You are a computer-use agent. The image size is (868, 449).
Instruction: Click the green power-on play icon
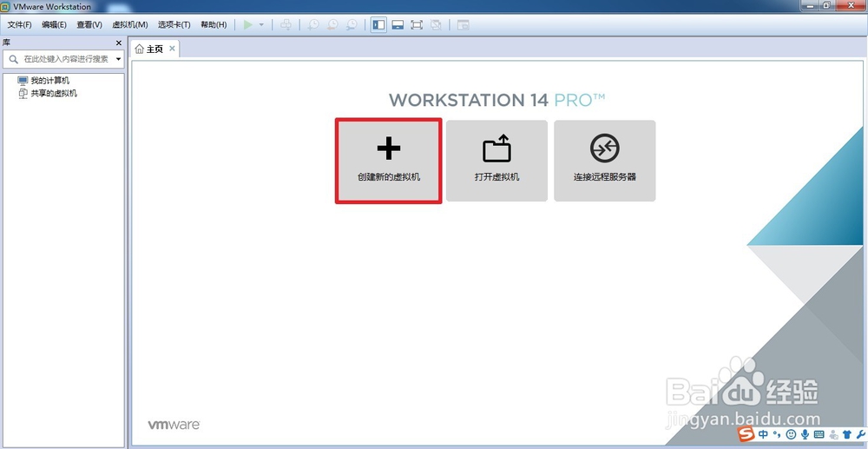[248, 25]
